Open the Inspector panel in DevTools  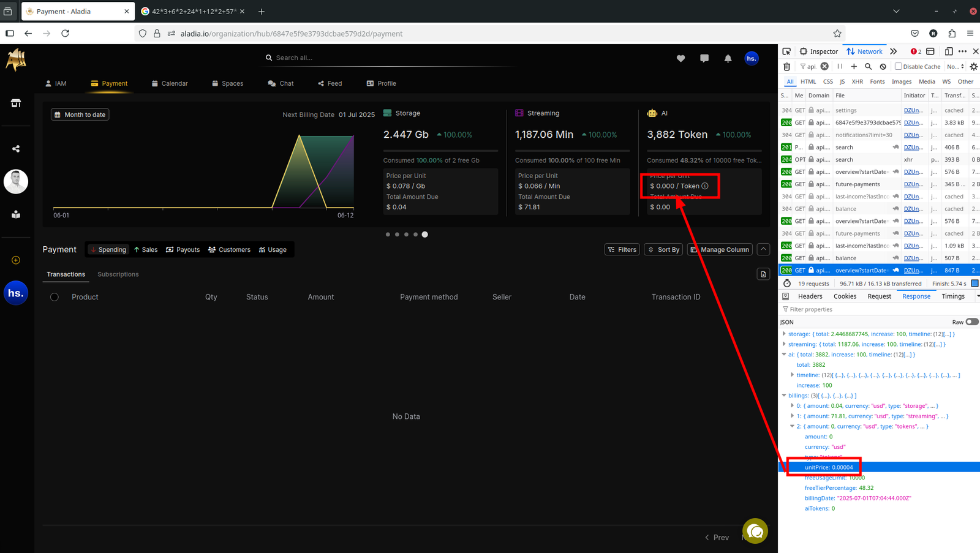[819, 51]
